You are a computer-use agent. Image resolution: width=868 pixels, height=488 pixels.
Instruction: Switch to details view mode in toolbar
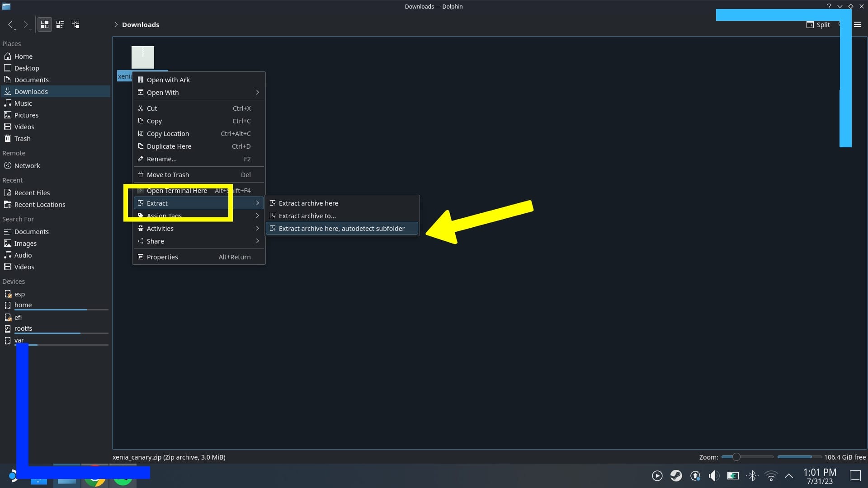[60, 24]
